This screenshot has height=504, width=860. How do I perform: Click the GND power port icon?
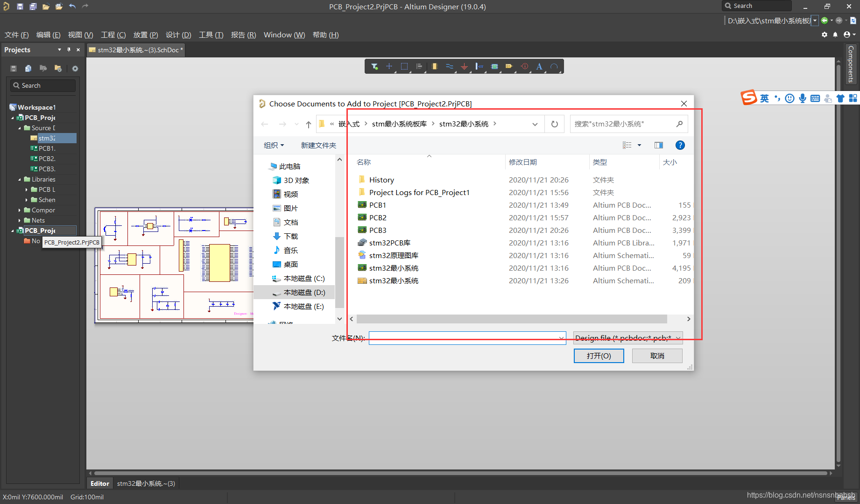coord(464,66)
